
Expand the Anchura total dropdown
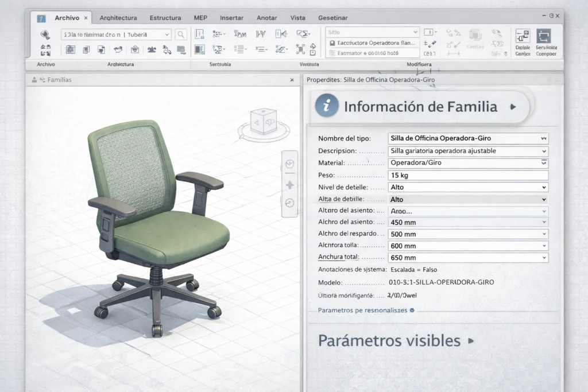[x=544, y=258]
